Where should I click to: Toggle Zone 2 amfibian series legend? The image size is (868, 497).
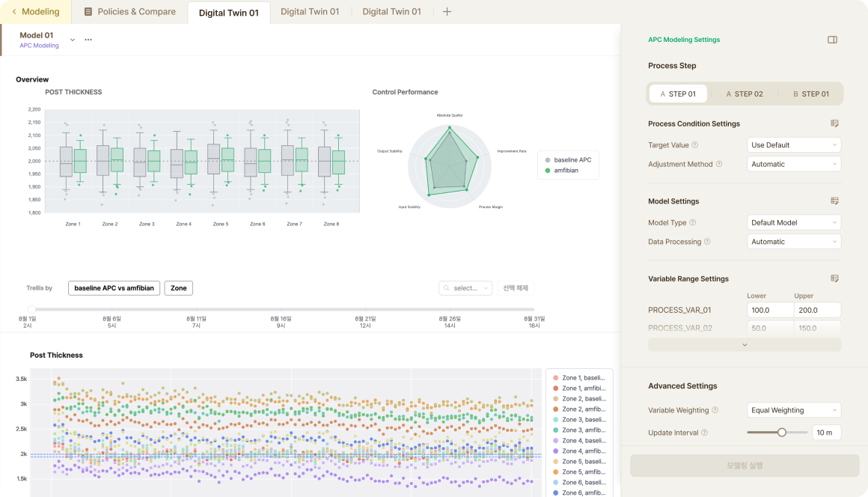pyautogui.click(x=579, y=409)
